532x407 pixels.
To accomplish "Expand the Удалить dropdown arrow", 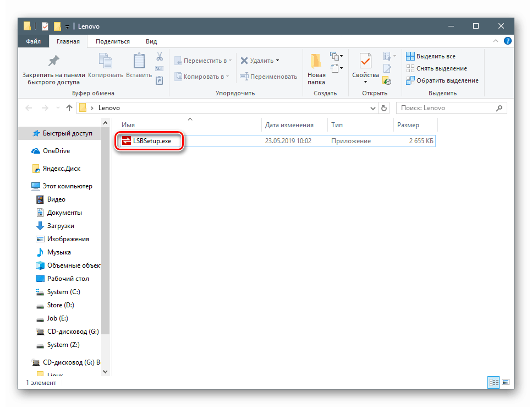I will tap(277, 61).
